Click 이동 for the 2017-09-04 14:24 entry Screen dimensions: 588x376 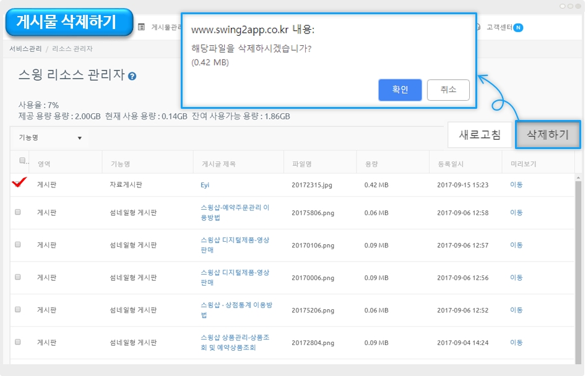[516, 343]
